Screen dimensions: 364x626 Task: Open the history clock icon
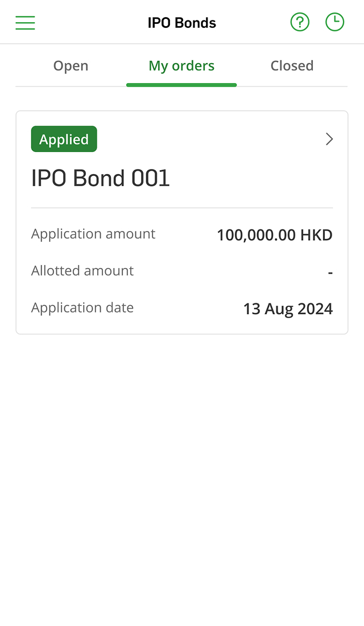(334, 22)
